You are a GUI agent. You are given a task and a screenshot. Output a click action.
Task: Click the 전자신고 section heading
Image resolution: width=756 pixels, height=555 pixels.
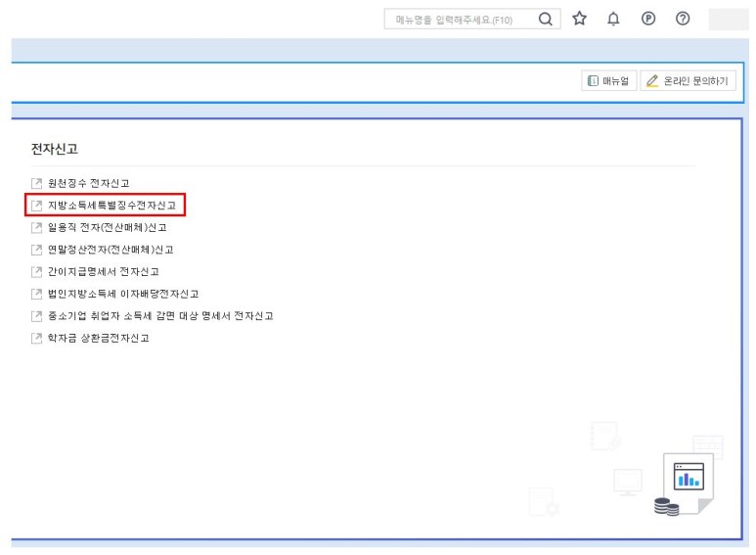tap(55, 149)
